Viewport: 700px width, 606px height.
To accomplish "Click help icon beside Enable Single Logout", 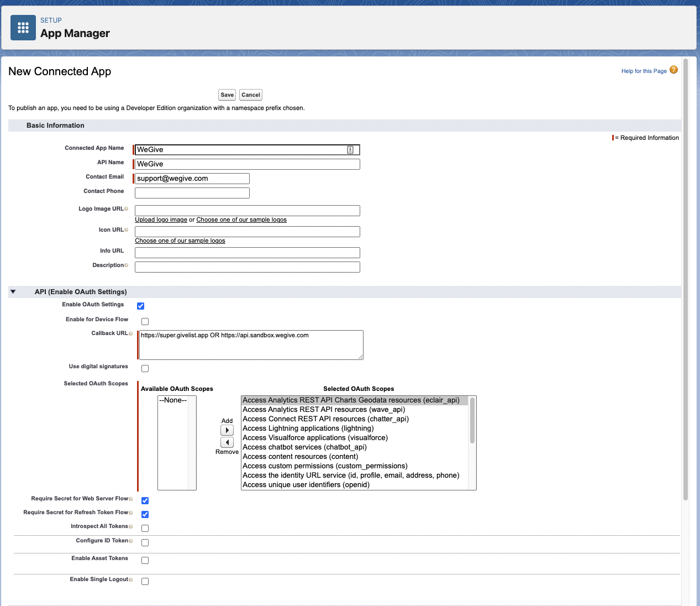I will (131, 579).
